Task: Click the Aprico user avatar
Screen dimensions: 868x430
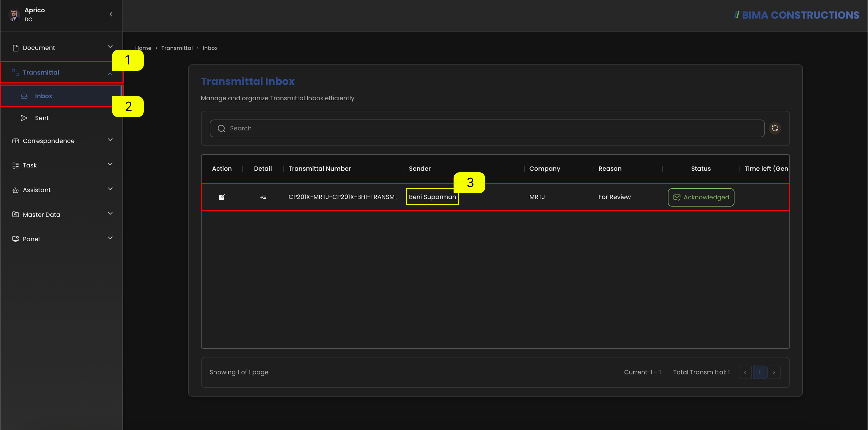Action: [x=14, y=15]
